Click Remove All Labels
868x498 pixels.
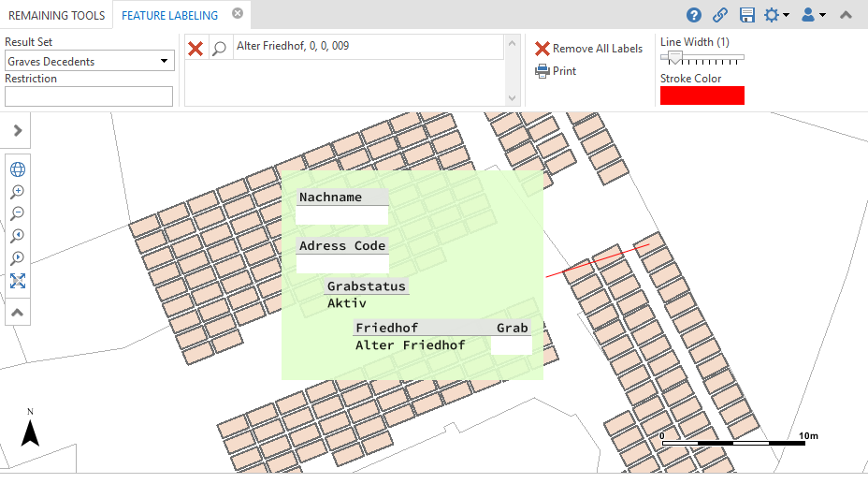click(589, 49)
